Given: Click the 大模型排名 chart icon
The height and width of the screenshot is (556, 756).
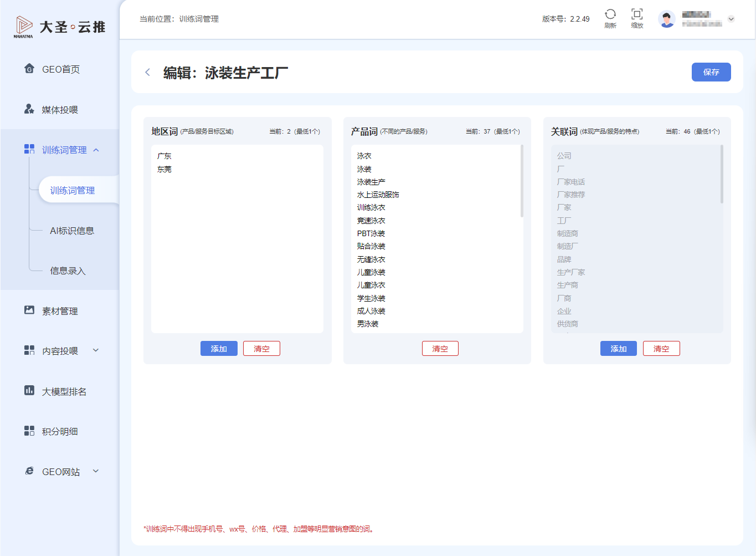Looking at the screenshot, I should coord(29,391).
